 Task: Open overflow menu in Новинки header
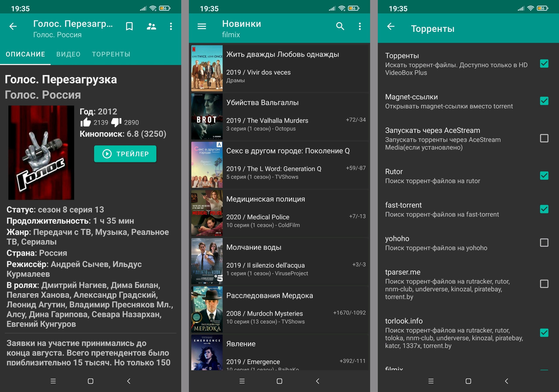360,26
